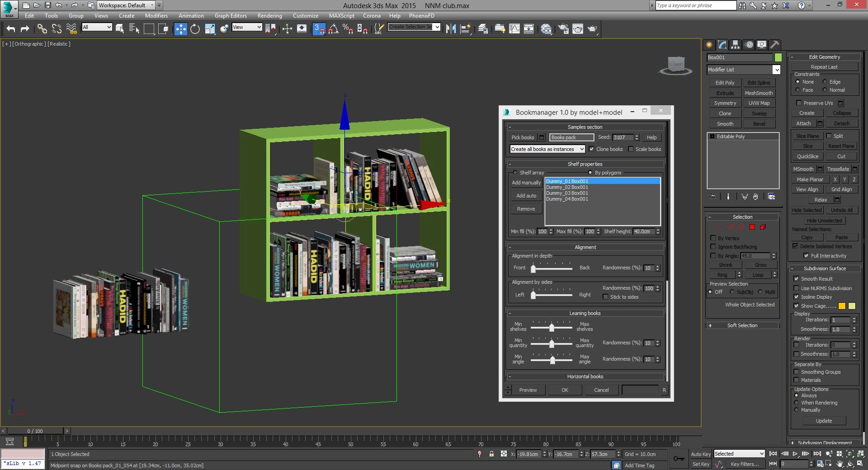This screenshot has height=470, width=868.
Task: Toggle the Percent Snap icon
Action: (348, 29)
